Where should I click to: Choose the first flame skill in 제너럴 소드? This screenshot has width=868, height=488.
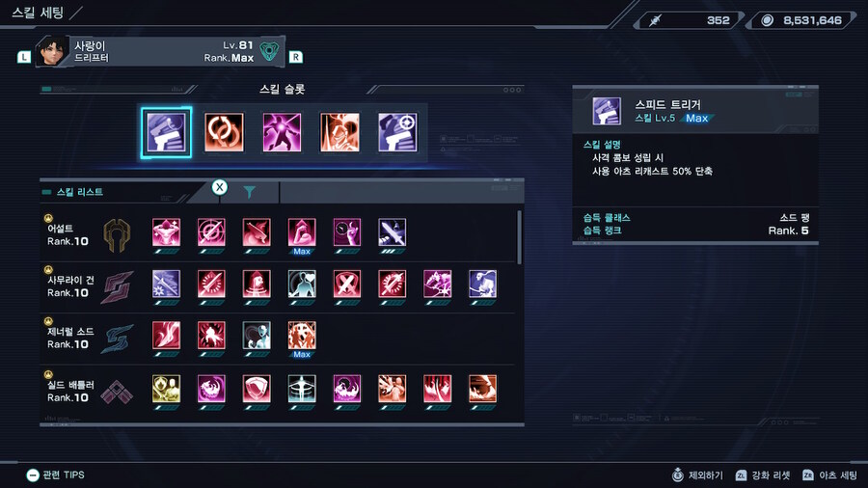166,336
